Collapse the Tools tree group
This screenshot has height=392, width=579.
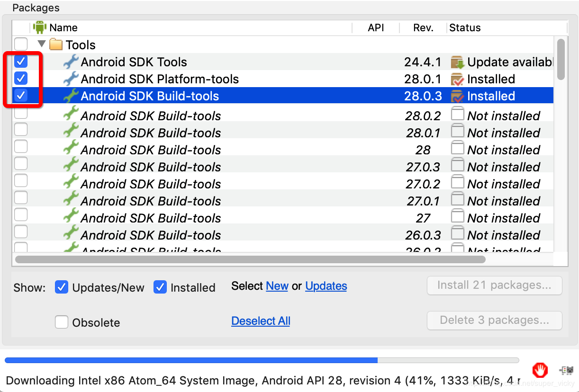click(42, 45)
